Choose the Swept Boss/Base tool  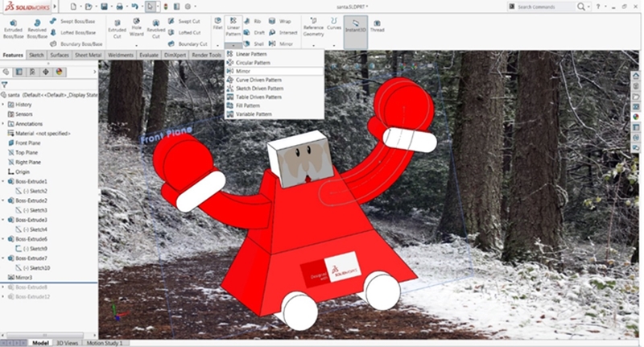pyautogui.click(x=72, y=22)
